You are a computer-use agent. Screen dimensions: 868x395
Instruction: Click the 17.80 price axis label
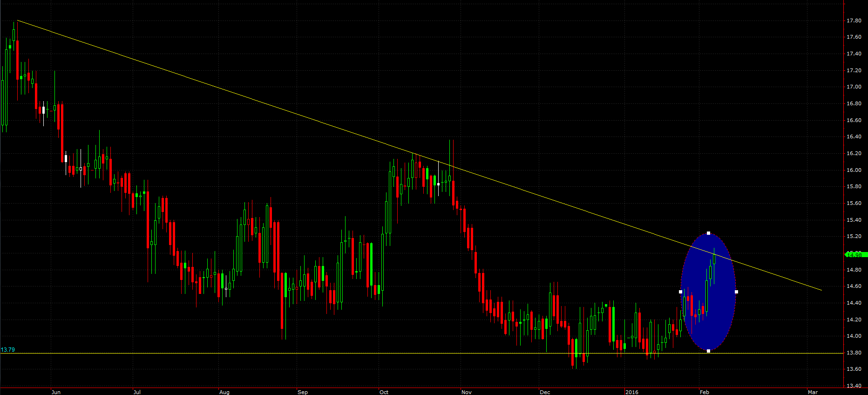(854, 20)
